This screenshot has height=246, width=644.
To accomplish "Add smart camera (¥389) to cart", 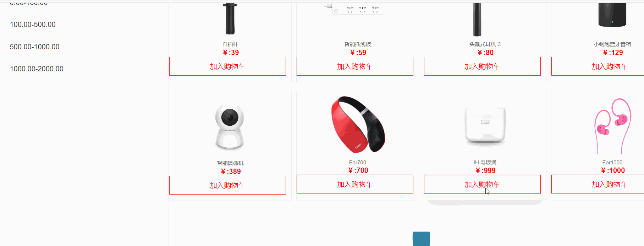I will click(227, 185).
